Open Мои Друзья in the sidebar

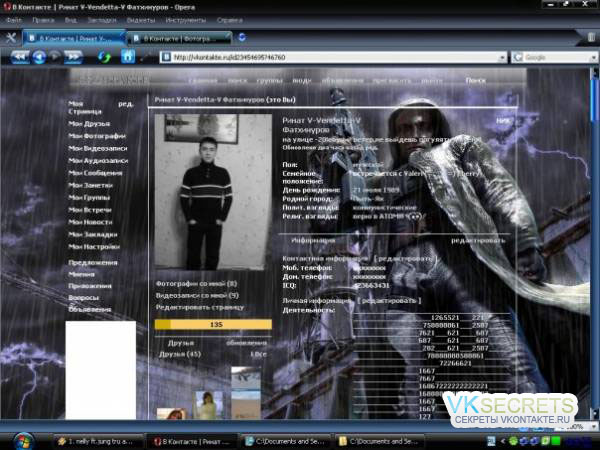coord(89,124)
